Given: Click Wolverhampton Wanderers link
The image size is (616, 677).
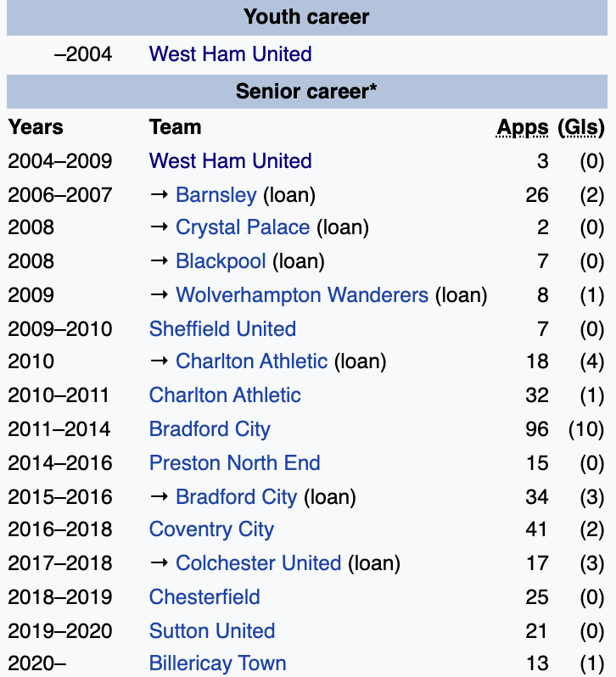Looking at the screenshot, I should coord(301,295).
